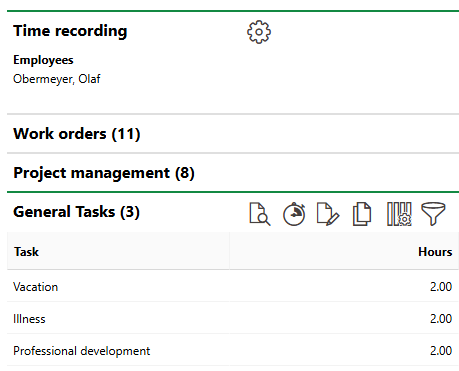This screenshot has height=371, width=459.
Task: Click employee name Obermeyer, Olaf
Action: point(57,79)
